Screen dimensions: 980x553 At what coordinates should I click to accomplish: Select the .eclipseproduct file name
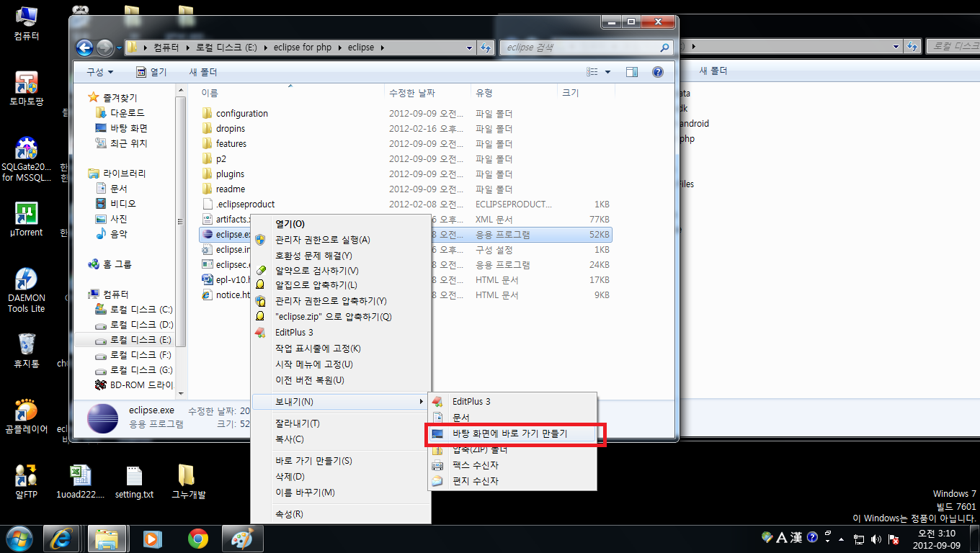point(245,204)
